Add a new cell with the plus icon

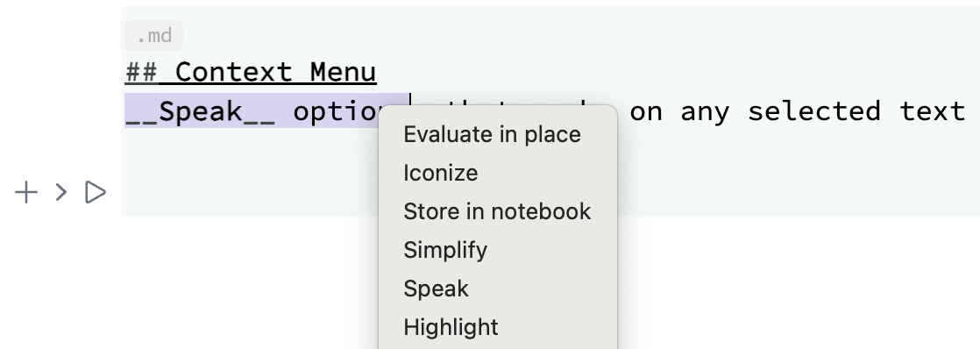26,193
